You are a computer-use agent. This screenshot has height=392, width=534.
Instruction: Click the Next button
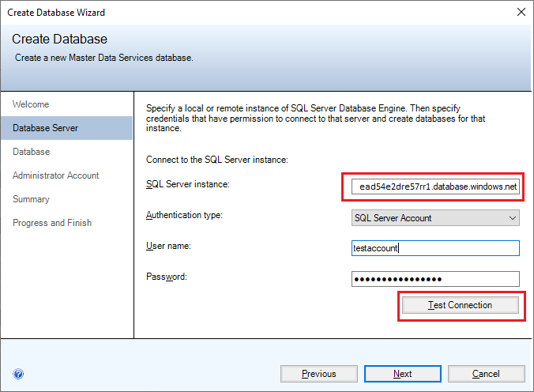click(402, 374)
